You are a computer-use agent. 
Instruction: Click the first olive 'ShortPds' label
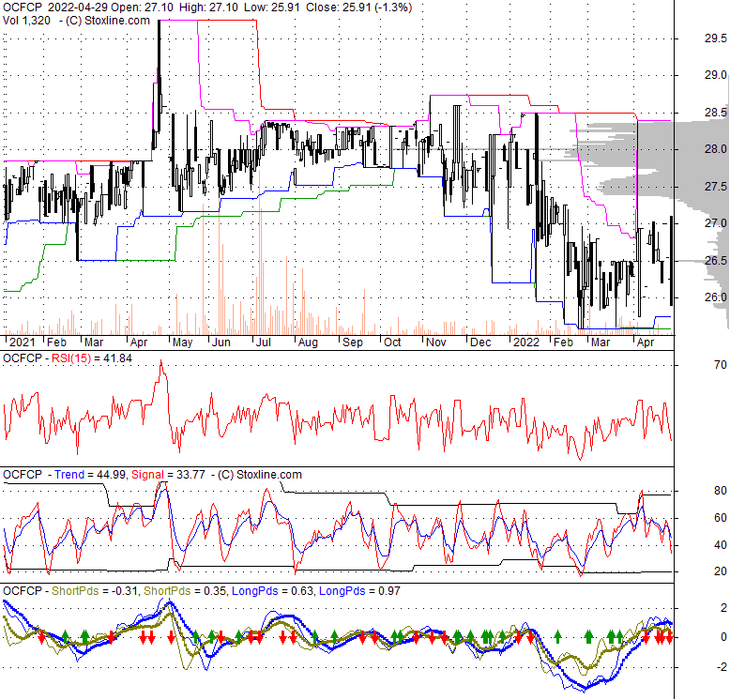75,591
